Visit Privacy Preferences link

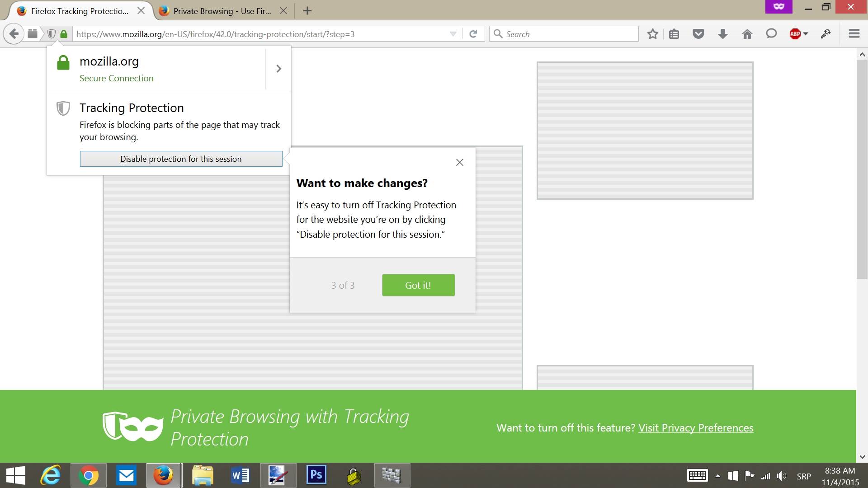pos(695,427)
